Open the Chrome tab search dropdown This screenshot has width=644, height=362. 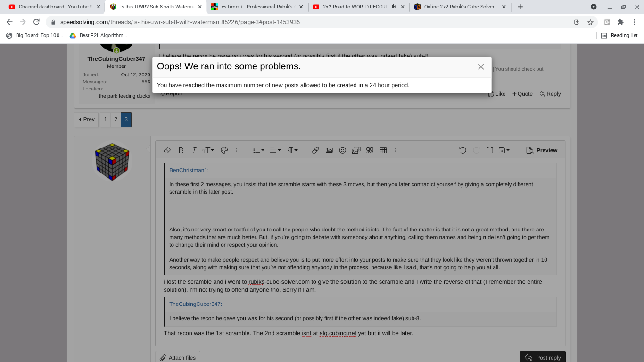[x=594, y=7]
